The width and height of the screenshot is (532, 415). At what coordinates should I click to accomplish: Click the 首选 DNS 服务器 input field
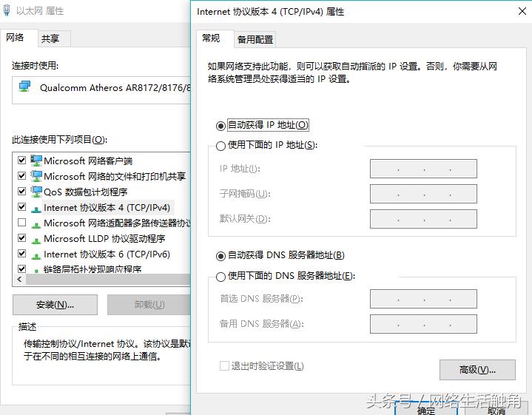point(423,299)
